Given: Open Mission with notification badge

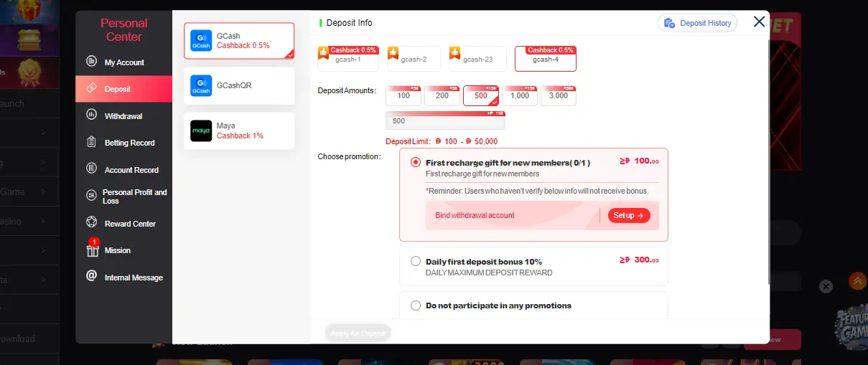Looking at the screenshot, I should (123, 250).
